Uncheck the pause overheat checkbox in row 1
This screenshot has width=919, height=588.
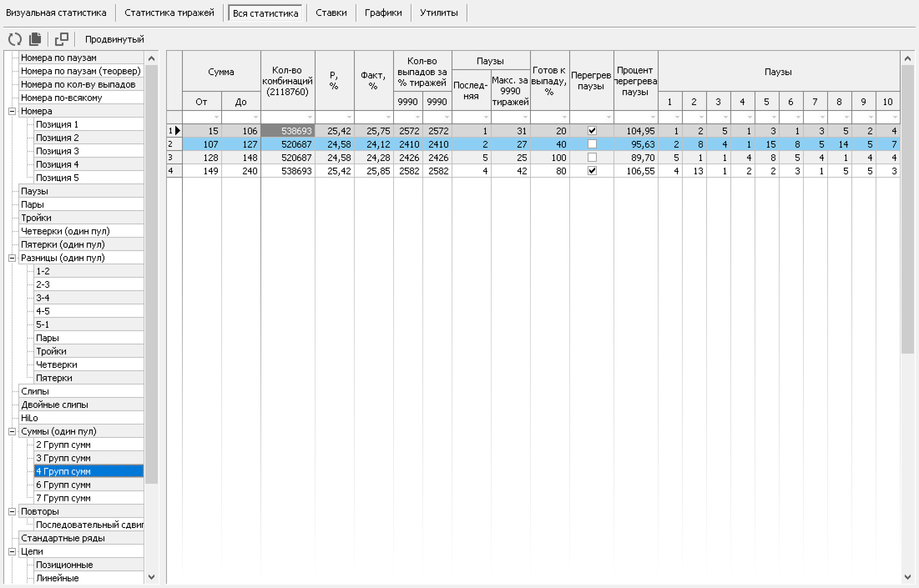(592, 131)
